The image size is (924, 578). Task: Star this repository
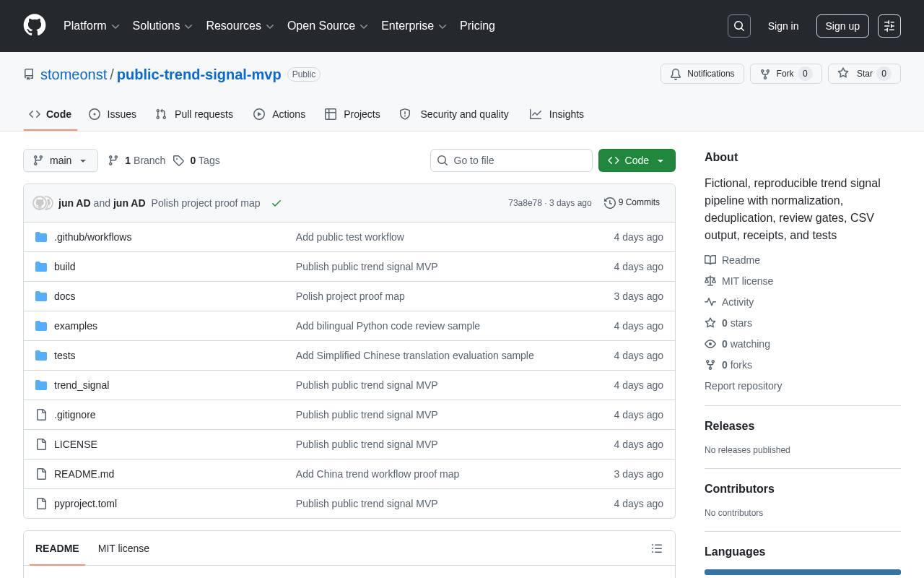tap(864, 74)
